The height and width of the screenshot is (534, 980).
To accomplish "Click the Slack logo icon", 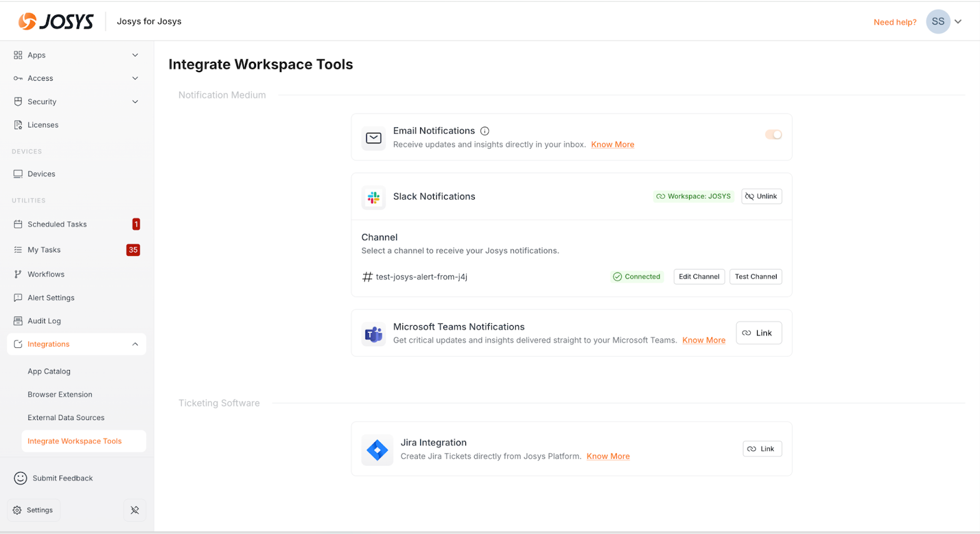I will [x=374, y=198].
